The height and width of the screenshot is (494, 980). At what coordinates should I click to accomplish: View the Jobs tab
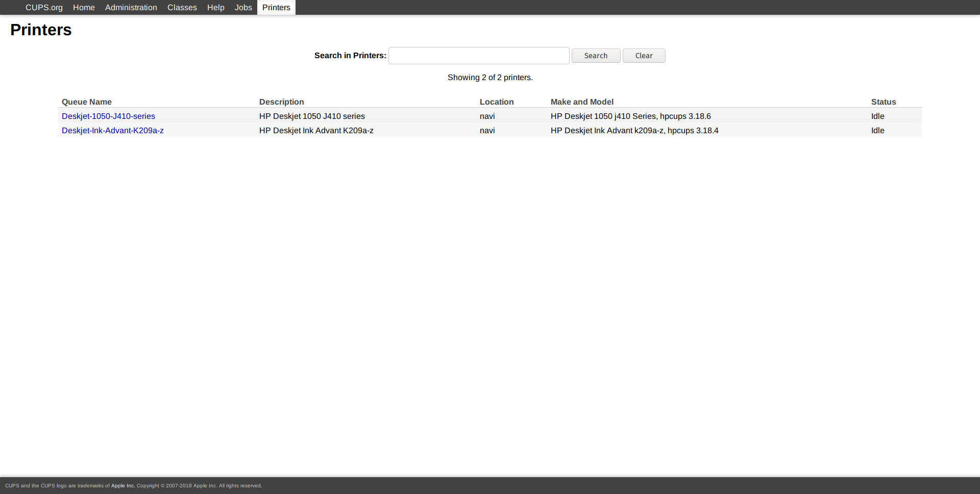(243, 8)
